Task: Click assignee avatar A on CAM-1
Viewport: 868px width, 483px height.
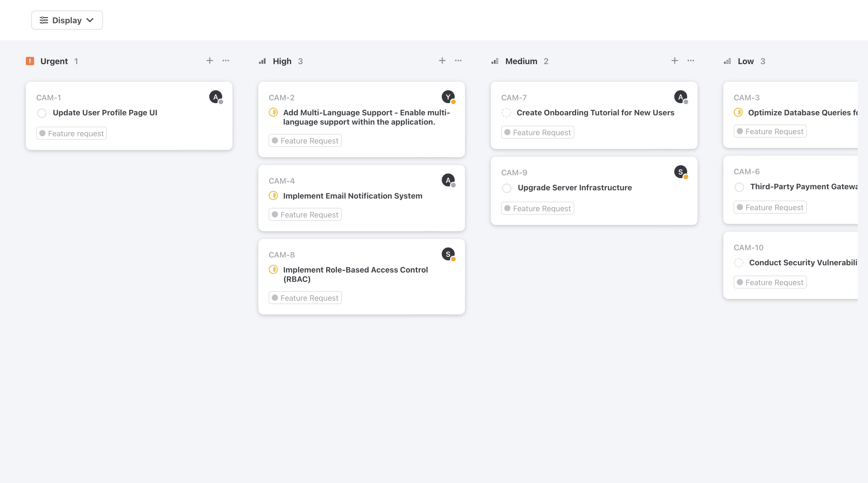Action: click(215, 97)
